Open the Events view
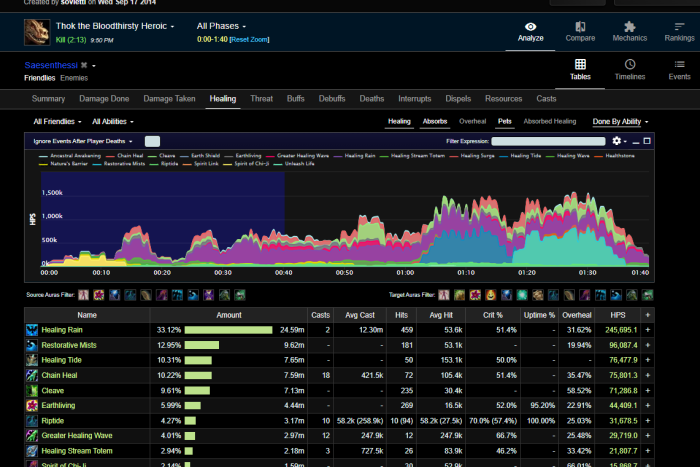This screenshot has height=467, width=700. point(679,69)
